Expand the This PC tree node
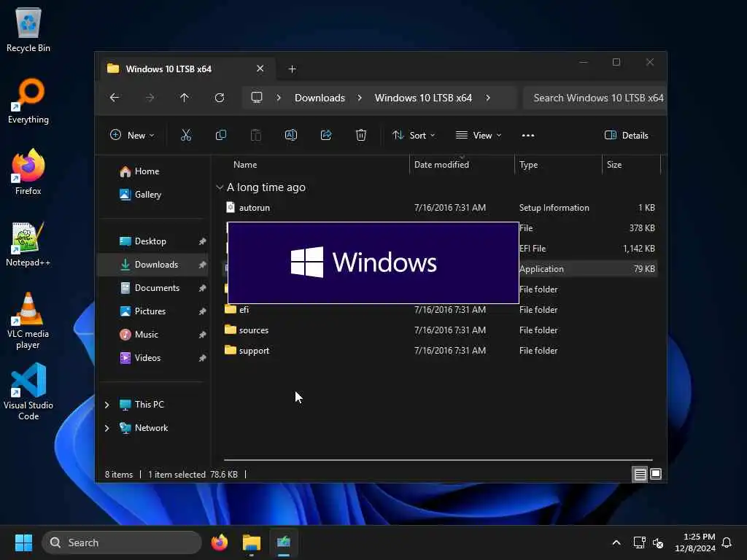This screenshot has height=560, width=747. (107, 405)
